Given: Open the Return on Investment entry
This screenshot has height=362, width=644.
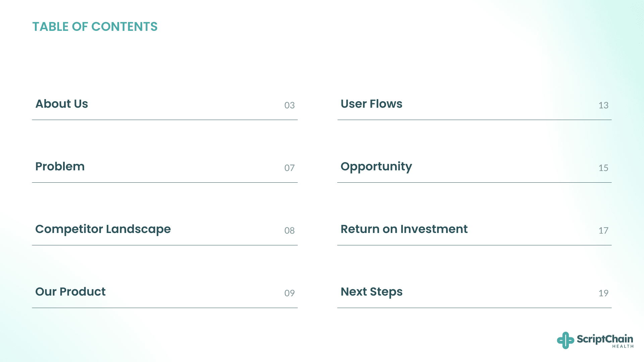Looking at the screenshot, I should pos(404,229).
